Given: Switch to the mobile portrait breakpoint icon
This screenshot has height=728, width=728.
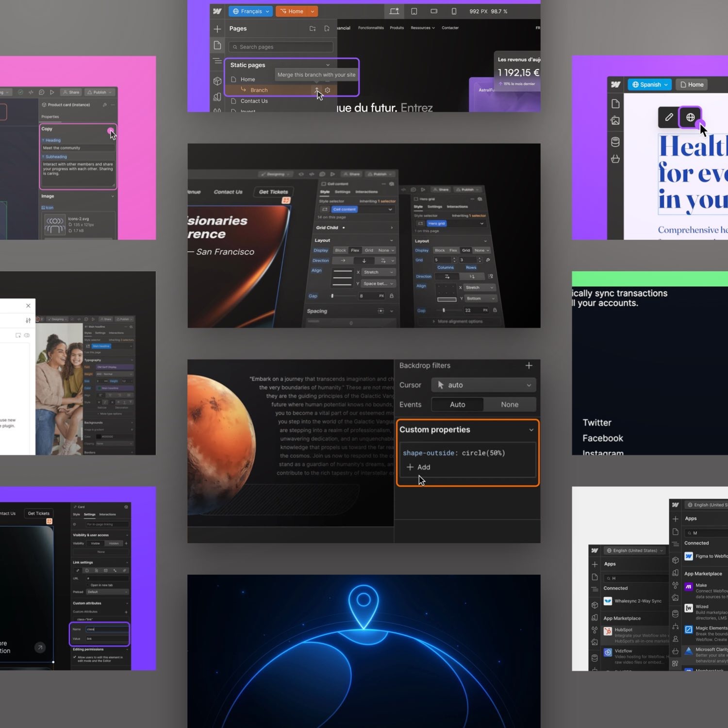Looking at the screenshot, I should coord(454,11).
